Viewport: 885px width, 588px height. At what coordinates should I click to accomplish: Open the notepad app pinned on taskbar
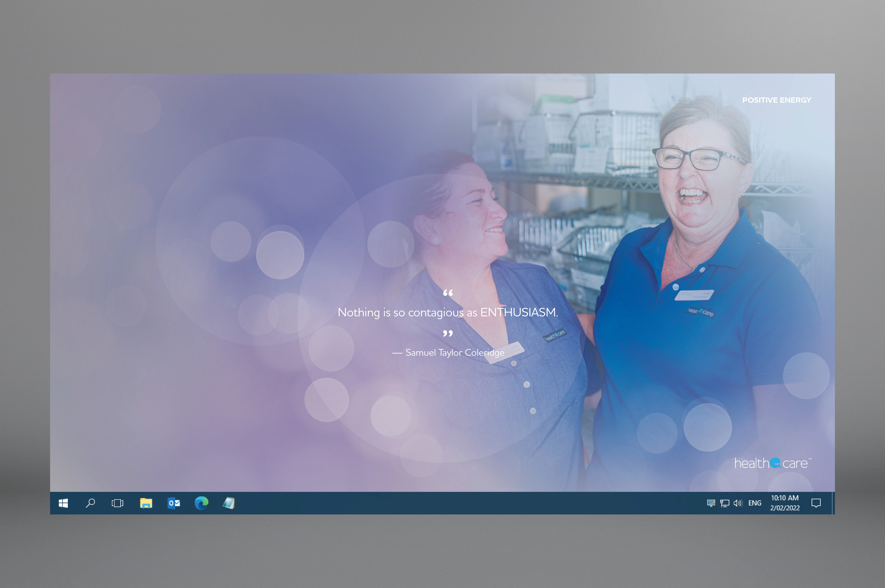click(229, 503)
